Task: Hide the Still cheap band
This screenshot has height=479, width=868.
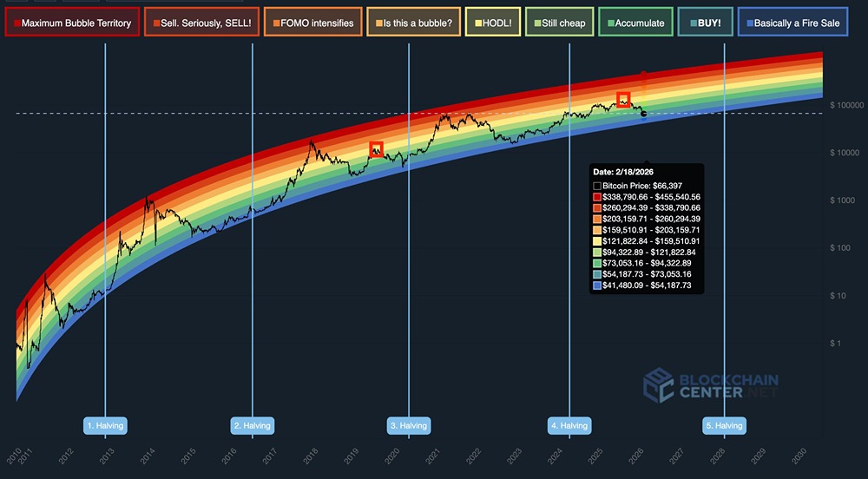Action: [x=559, y=22]
